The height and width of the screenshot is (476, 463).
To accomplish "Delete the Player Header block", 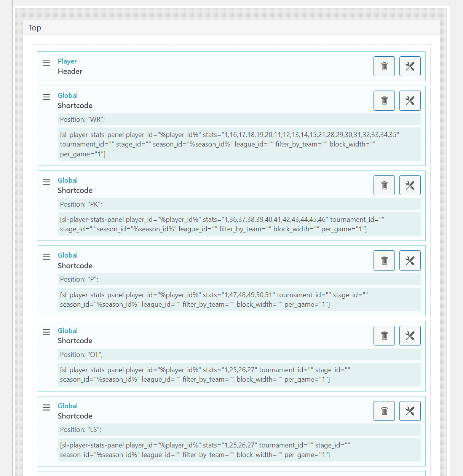I will [x=384, y=66].
